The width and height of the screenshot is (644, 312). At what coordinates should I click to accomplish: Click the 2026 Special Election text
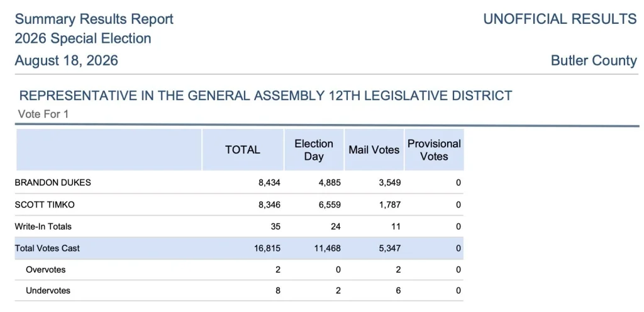pyautogui.click(x=83, y=38)
